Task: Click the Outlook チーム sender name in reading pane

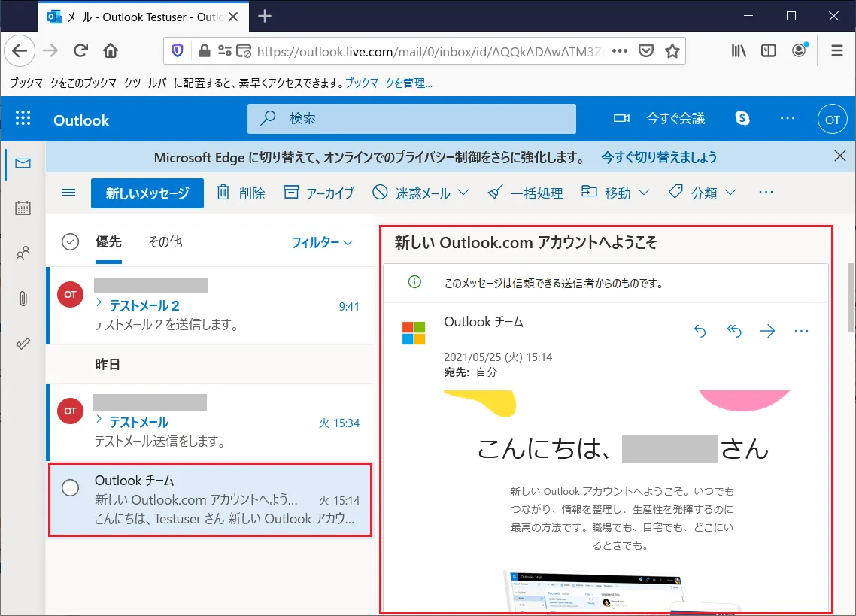Action: (484, 322)
